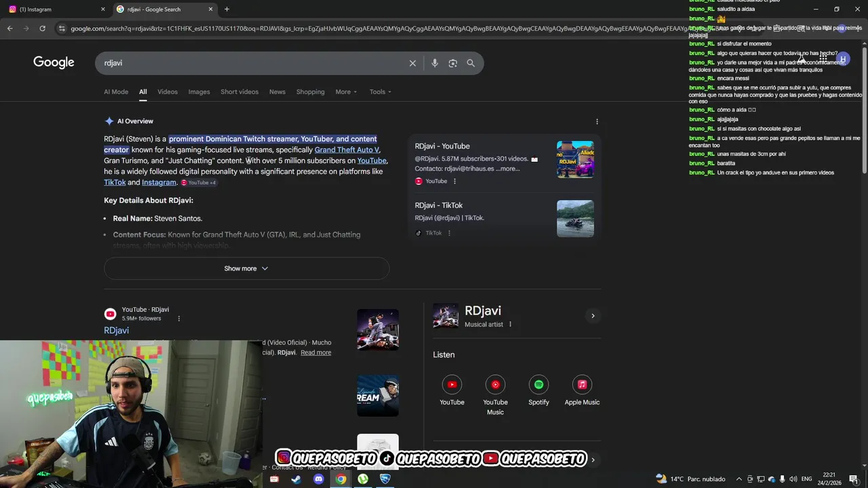The image size is (868, 488).
Task: Start a voice search with microphone icon
Action: [x=435, y=63]
